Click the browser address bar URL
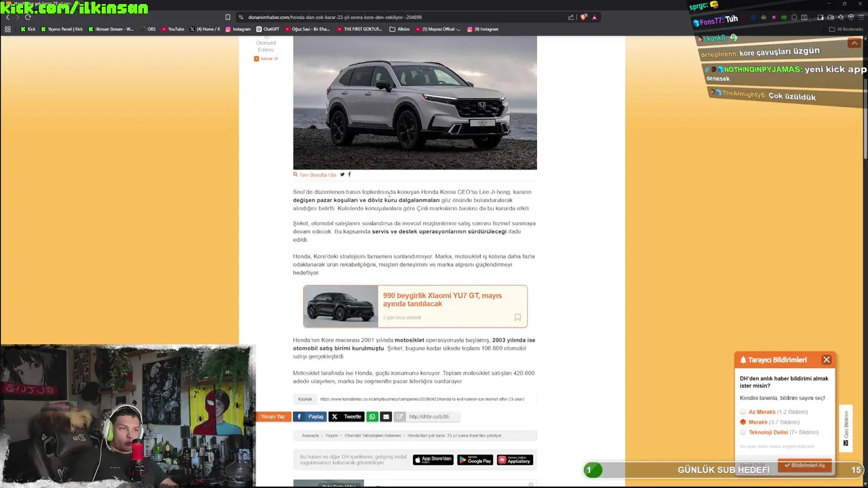868x488 pixels. [335, 17]
